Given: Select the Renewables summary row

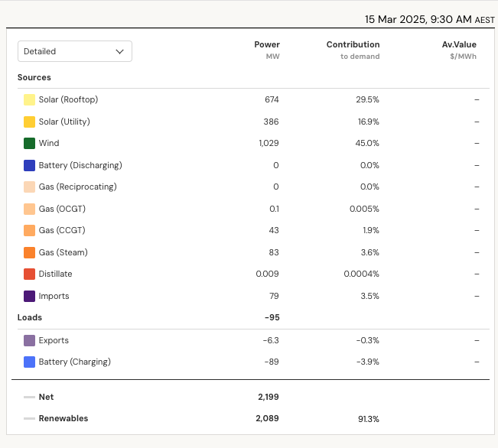Looking at the screenshot, I should click(x=63, y=419).
